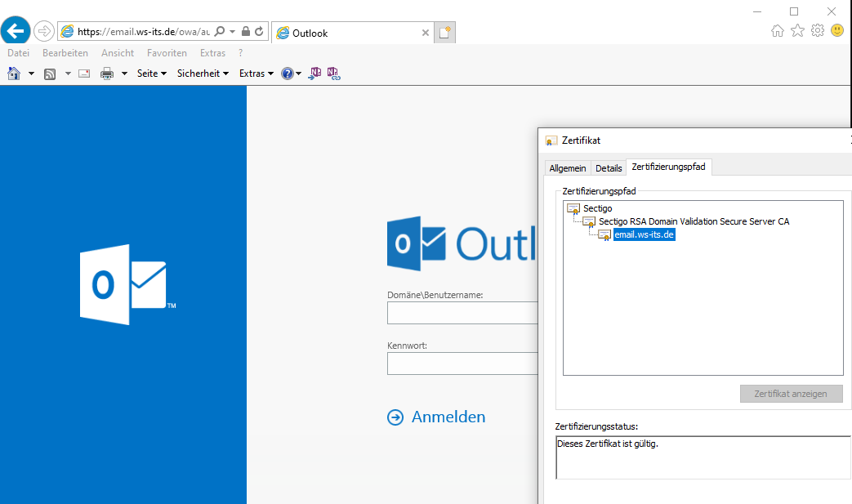Switch to the Details tab
The height and width of the screenshot is (504, 852).
[x=609, y=167]
